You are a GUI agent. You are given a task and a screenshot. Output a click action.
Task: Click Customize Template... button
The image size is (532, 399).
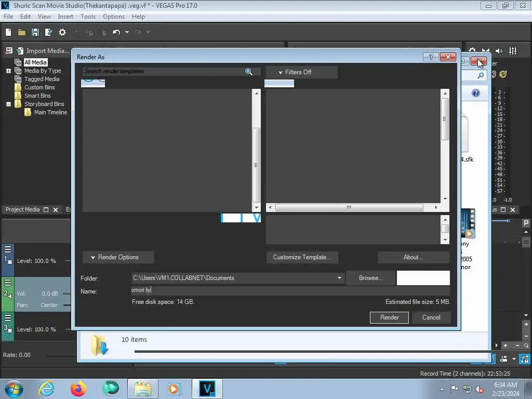[302, 257]
